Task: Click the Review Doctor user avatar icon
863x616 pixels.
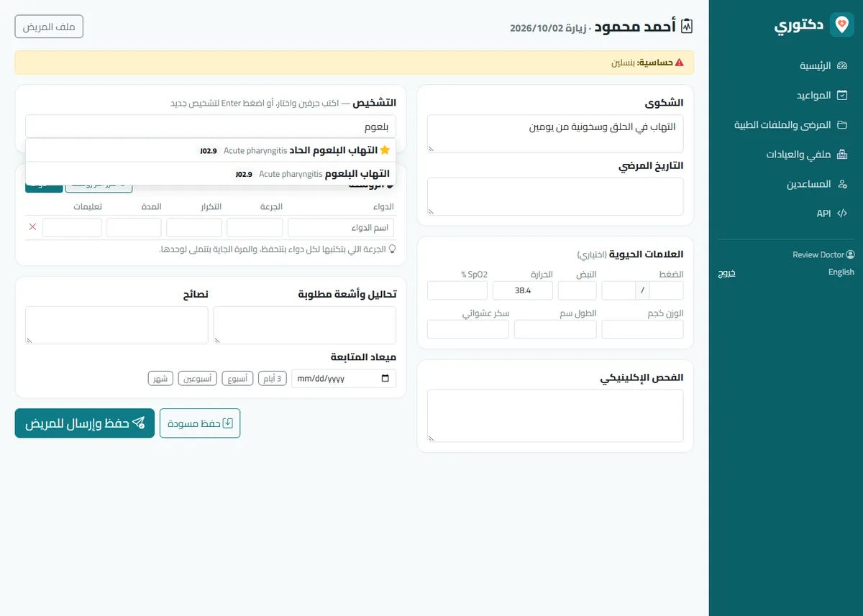Action: tap(851, 254)
